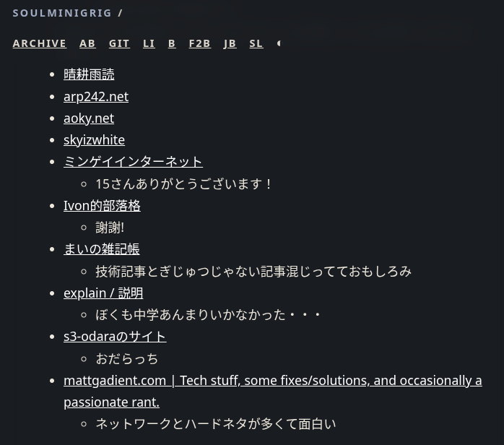The width and height of the screenshot is (504, 445).
Task: Open the SOULMINIGRIG site title link
Action: point(62,13)
